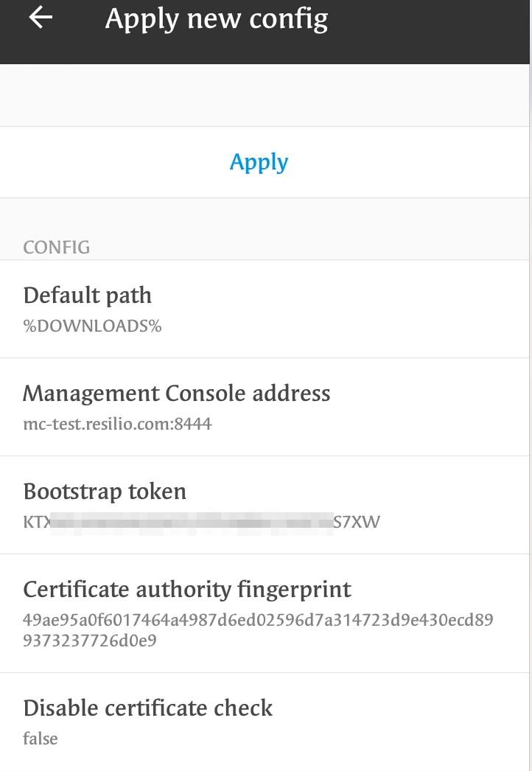Click the mc-test.resilio.com:8444 address value
The height and width of the screenshot is (771, 532).
pyautogui.click(x=118, y=425)
